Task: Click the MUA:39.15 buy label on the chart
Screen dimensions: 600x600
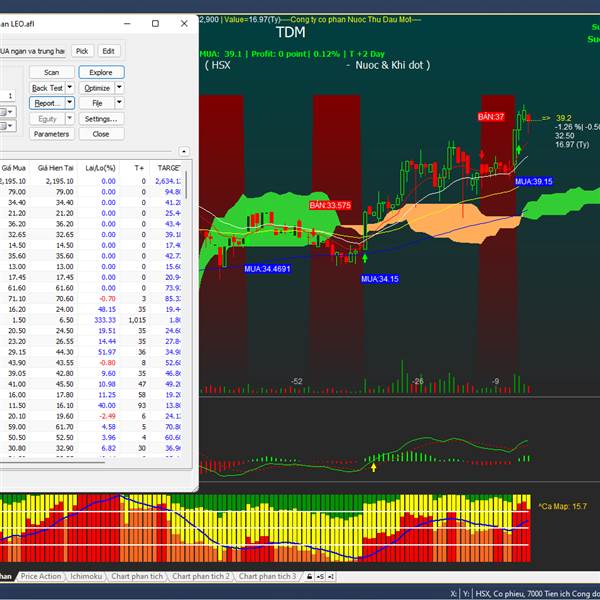Action: tap(534, 181)
